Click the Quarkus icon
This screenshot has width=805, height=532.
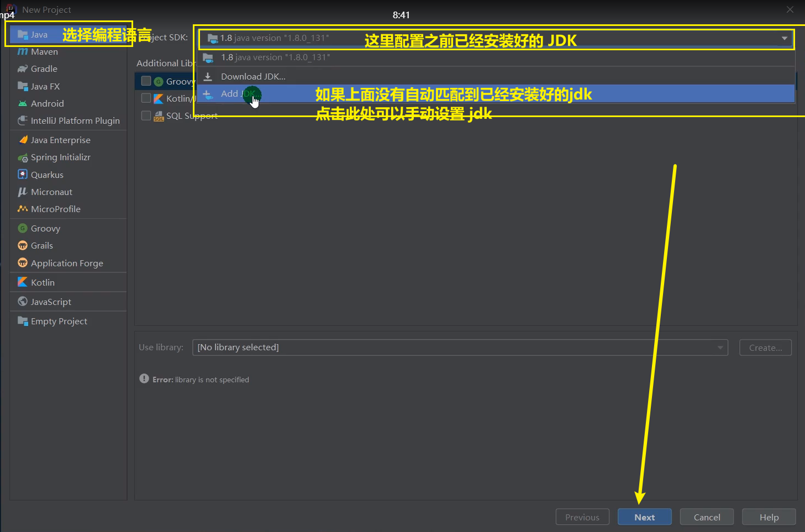click(x=23, y=175)
